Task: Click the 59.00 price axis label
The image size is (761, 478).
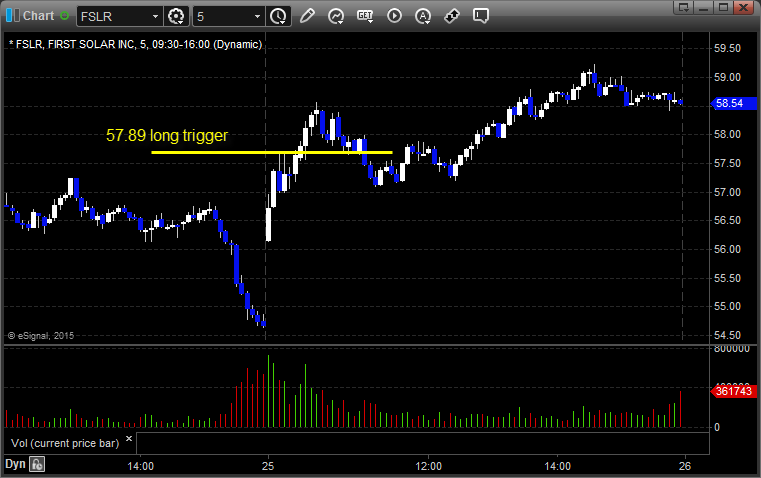Action: pos(728,77)
